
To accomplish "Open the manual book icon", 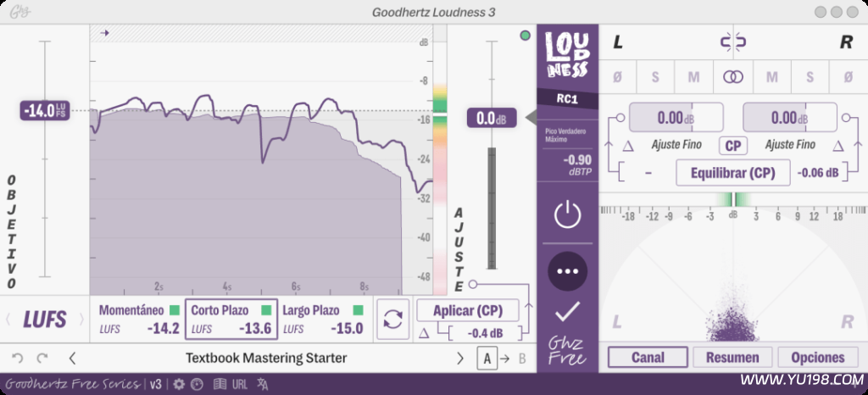I will click(220, 384).
